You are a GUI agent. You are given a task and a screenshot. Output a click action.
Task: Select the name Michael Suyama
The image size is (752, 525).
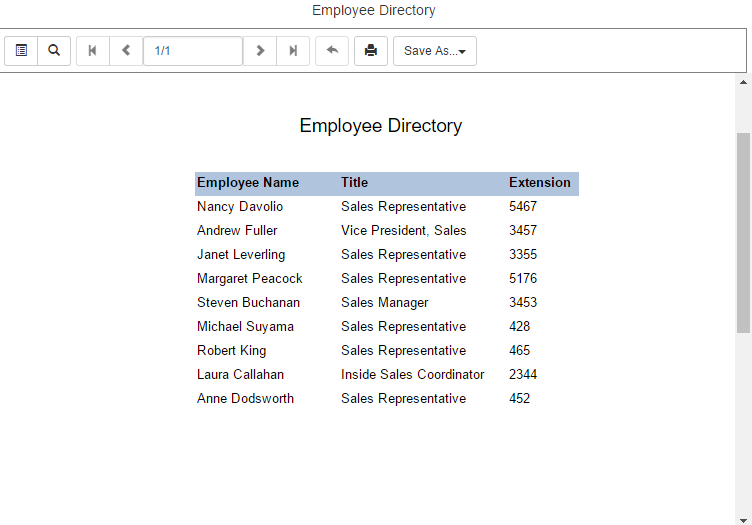[245, 327]
